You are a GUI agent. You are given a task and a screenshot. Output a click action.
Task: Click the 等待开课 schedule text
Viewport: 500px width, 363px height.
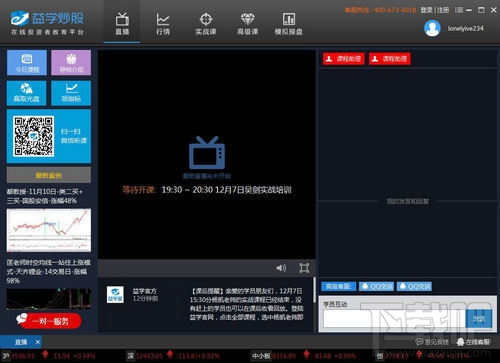[x=207, y=190]
